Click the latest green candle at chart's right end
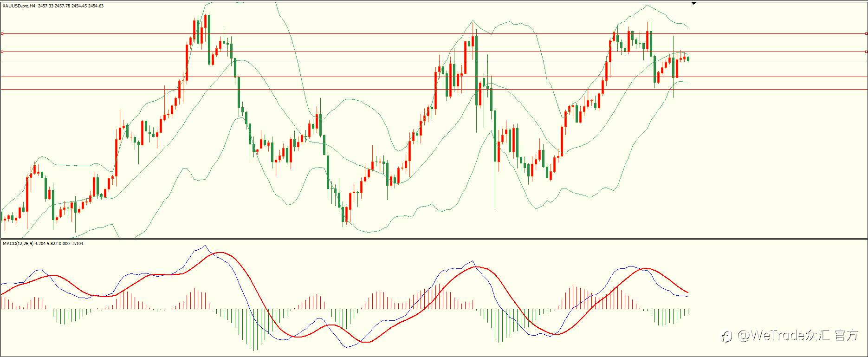Screen dimensions: 868x357 (x=688, y=58)
